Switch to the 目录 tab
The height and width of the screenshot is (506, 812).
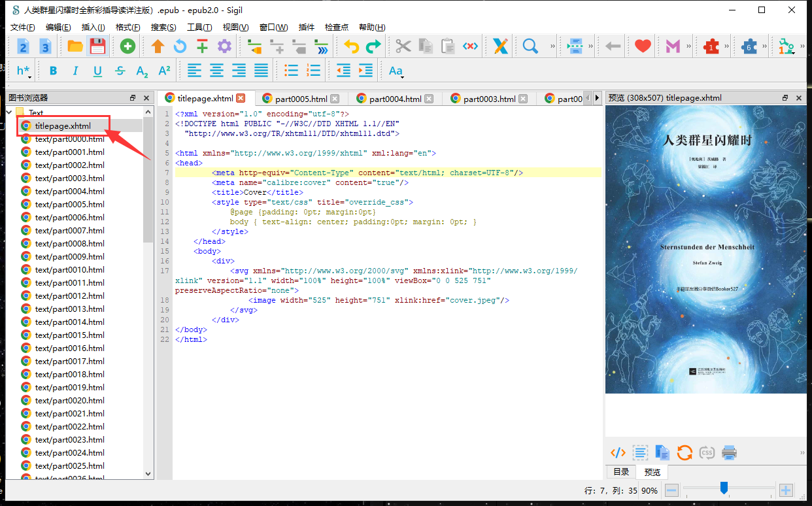(621, 472)
